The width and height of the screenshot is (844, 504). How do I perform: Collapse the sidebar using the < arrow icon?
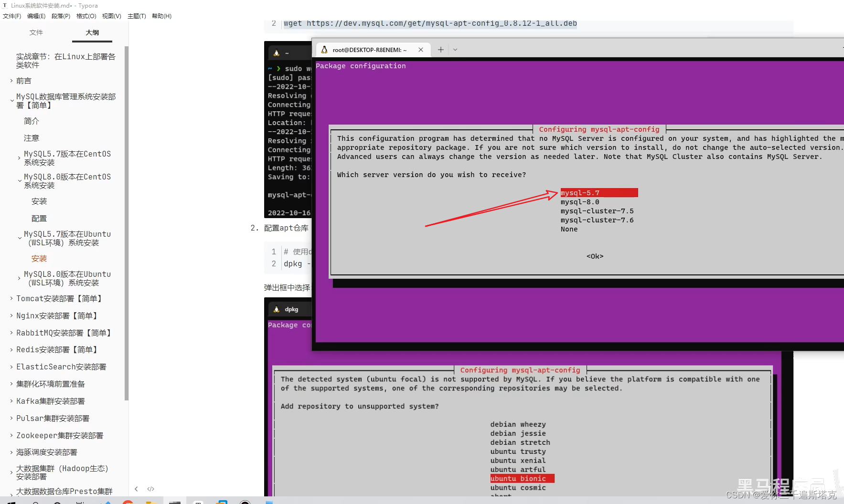pos(136,489)
